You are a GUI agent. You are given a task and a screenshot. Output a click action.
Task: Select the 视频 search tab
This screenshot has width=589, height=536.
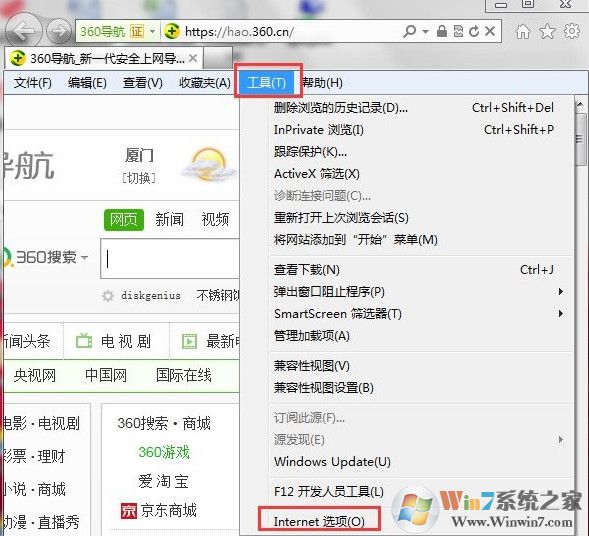[215, 219]
